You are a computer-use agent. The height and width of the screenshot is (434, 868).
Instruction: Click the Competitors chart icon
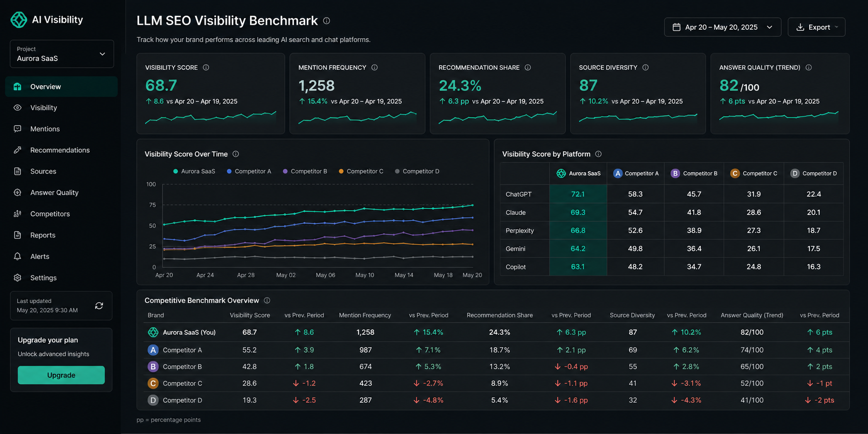click(x=18, y=214)
